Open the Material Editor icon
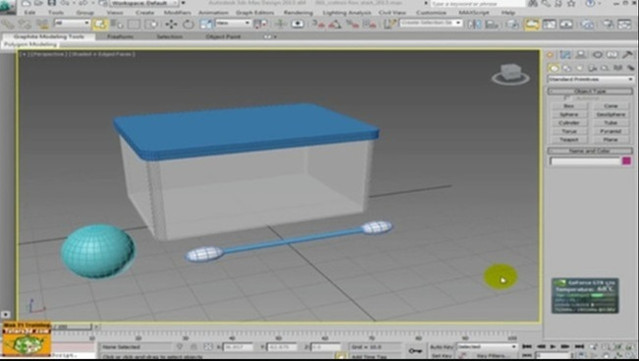Screen dimensions: 639x361 pos(587,24)
